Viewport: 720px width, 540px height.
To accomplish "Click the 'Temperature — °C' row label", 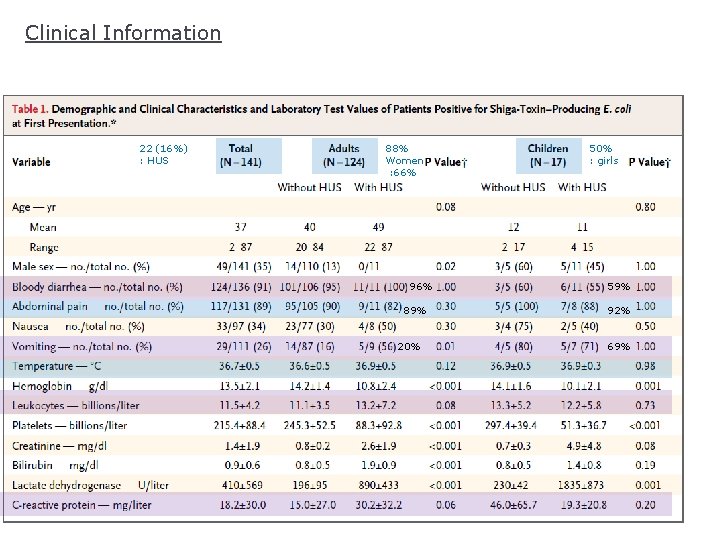I will pos(56,366).
